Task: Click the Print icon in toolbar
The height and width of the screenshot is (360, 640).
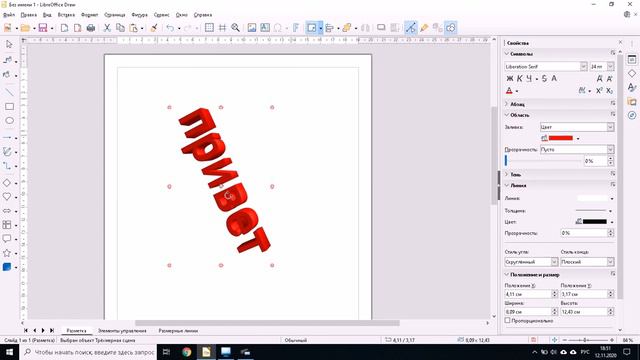Action: click(91, 28)
